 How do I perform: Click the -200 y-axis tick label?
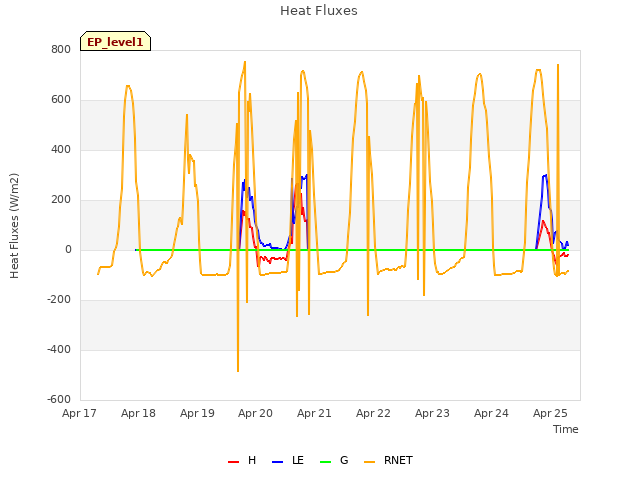click(x=59, y=300)
